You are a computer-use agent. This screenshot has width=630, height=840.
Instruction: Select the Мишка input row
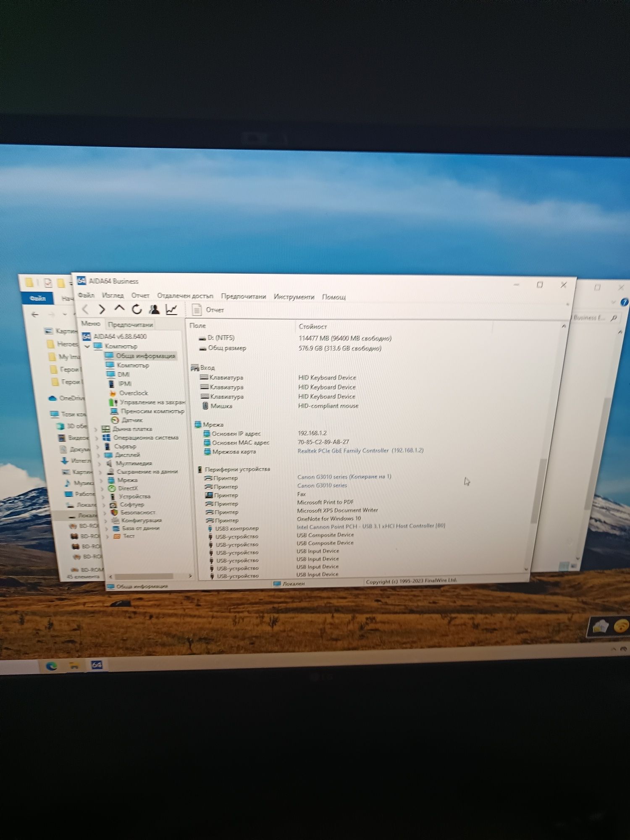pos(280,406)
